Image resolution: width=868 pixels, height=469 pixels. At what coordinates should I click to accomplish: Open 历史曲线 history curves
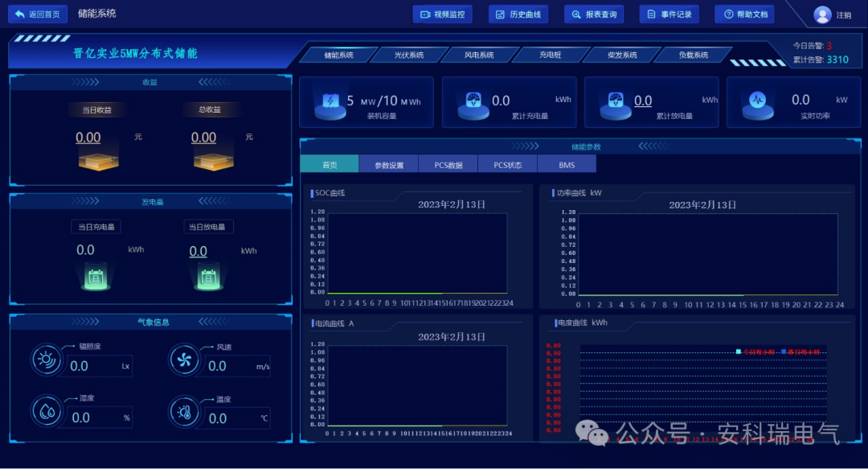[518, 14]
